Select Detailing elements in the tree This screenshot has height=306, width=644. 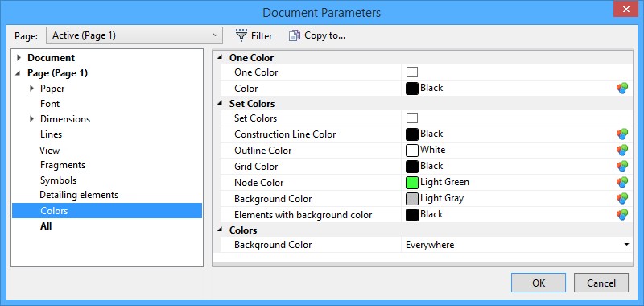tap(79, 195)
